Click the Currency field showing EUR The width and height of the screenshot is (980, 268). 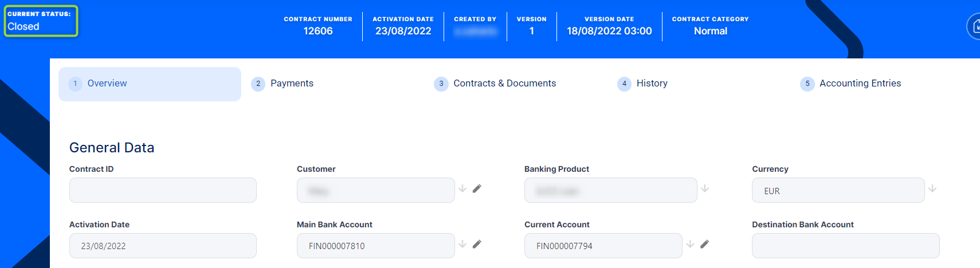[838, 190]
